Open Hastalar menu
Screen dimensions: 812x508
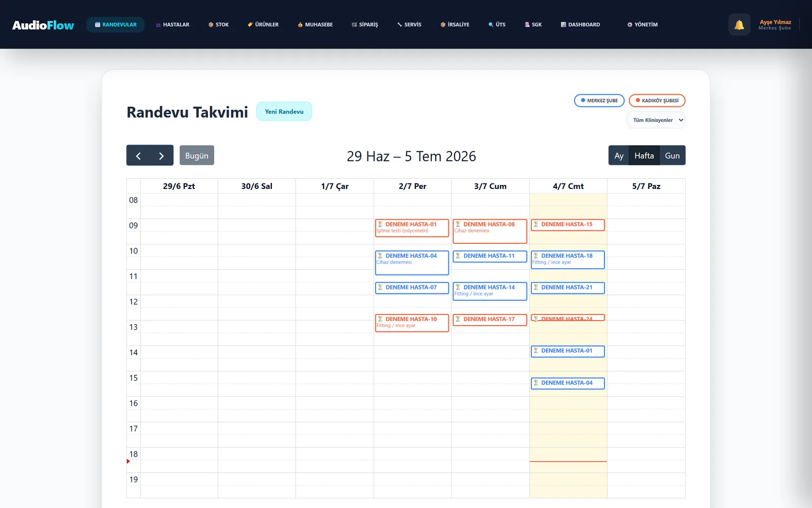[173, 24]
